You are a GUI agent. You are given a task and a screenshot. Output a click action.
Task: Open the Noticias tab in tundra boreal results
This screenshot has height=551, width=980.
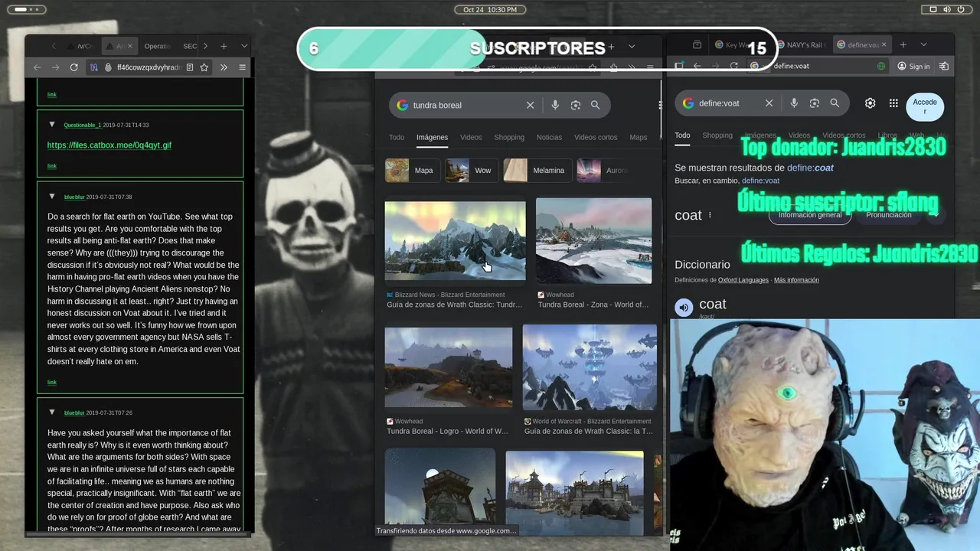[549, 137]
